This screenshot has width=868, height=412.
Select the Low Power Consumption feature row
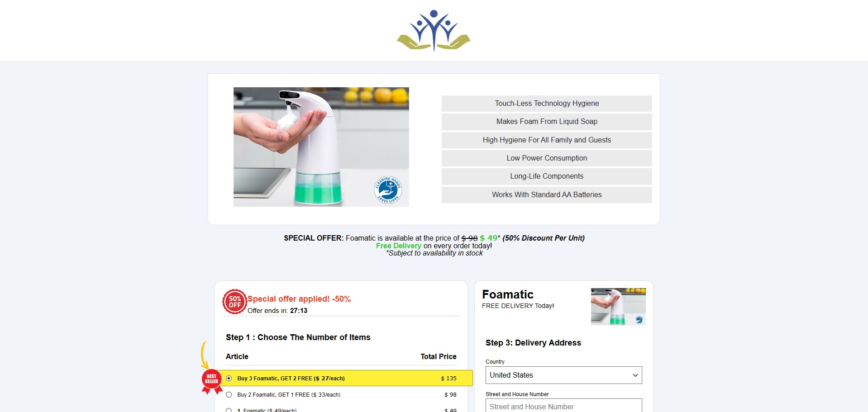click(x=547, y=158)
